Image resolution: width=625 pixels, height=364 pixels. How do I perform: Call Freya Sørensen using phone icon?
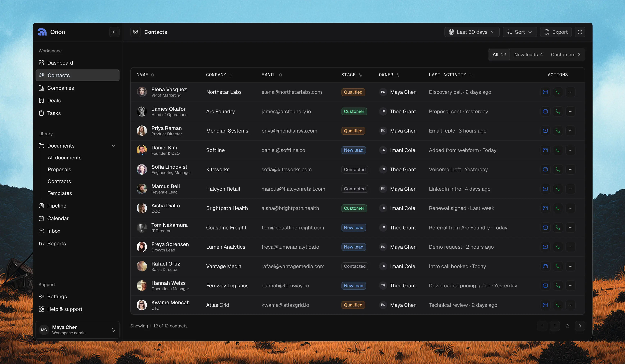point(558,247)
